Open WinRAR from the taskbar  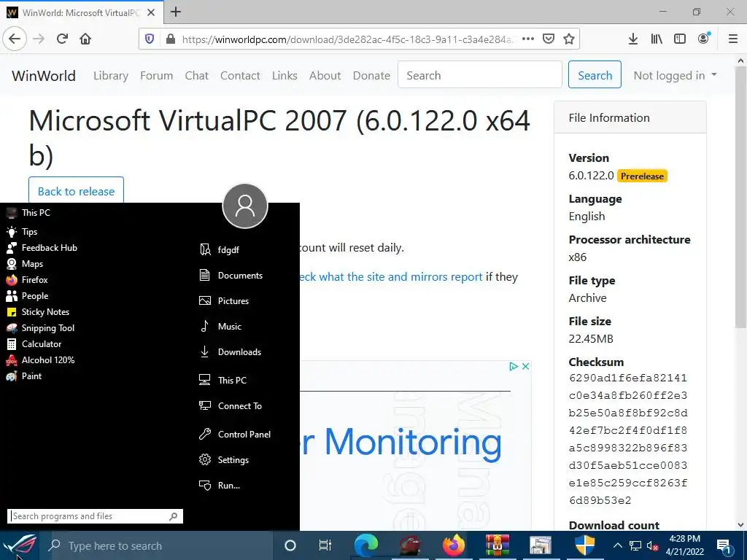coord(498,545)
